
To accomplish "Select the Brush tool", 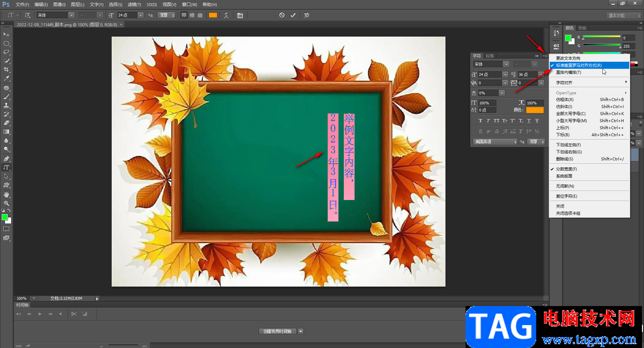I will pos(6,97).
